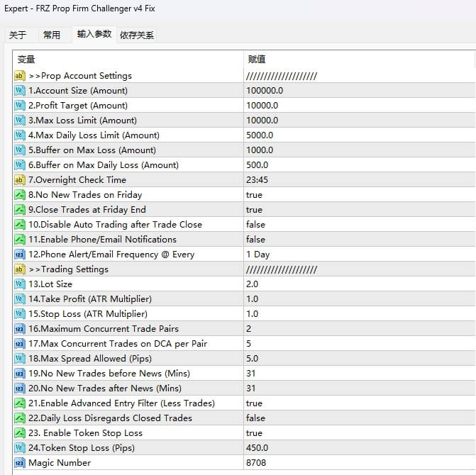Click the icon beside 1.Account Size row
Screen dimensions: 476x475
coord(20,91)
